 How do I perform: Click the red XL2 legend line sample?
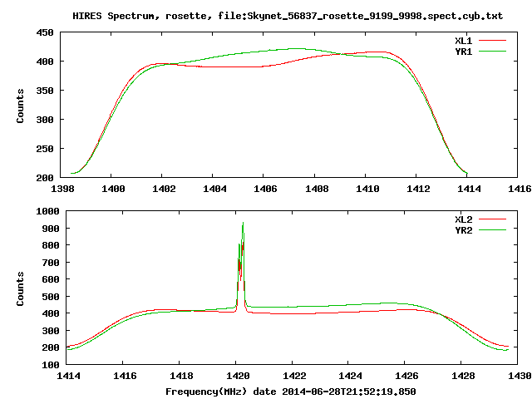(492, 219)
